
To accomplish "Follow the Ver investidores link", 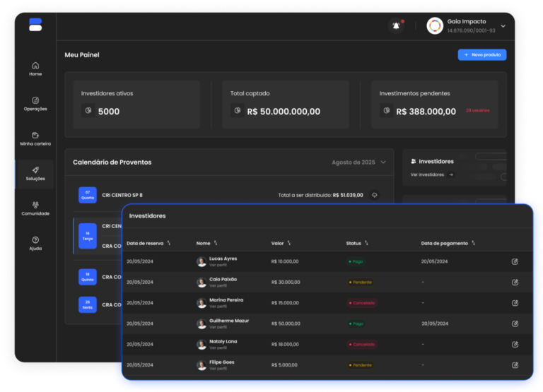I will [431, 174].
